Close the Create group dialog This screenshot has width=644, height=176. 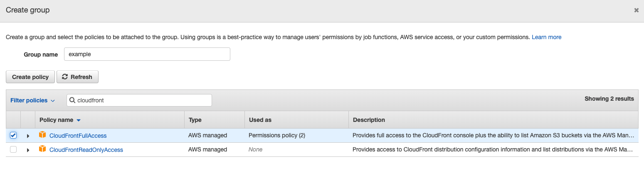636,10
